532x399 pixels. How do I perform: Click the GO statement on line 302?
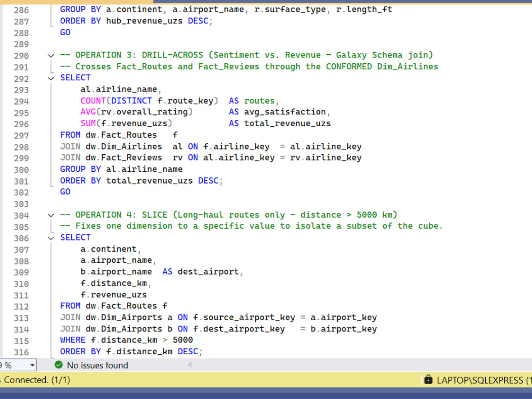point(65,192)
